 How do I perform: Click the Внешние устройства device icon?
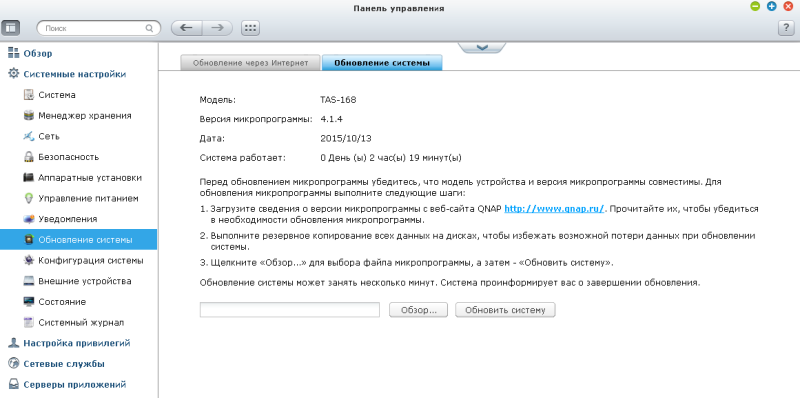(x=29, y=281)
